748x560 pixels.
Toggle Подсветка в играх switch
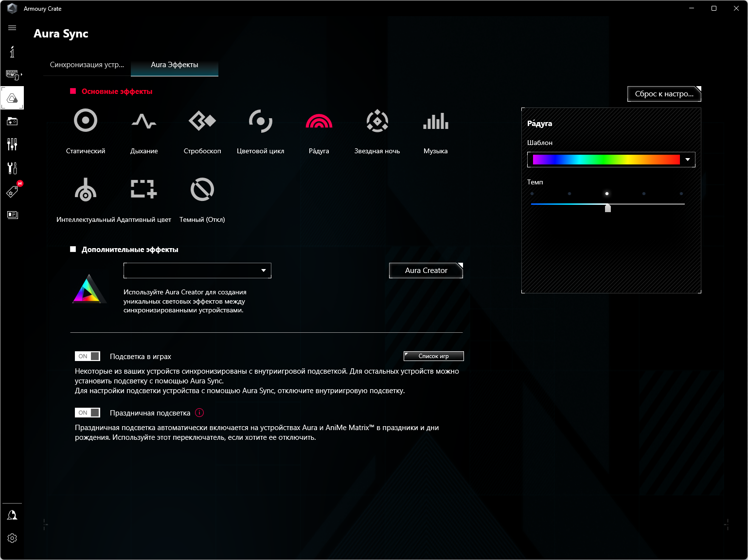coord(88,356)
